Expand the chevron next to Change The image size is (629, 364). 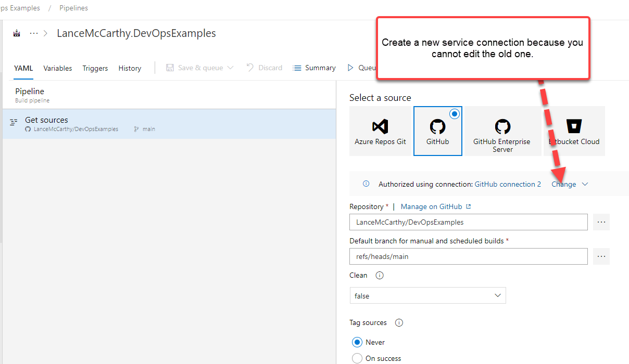(585, 184)
